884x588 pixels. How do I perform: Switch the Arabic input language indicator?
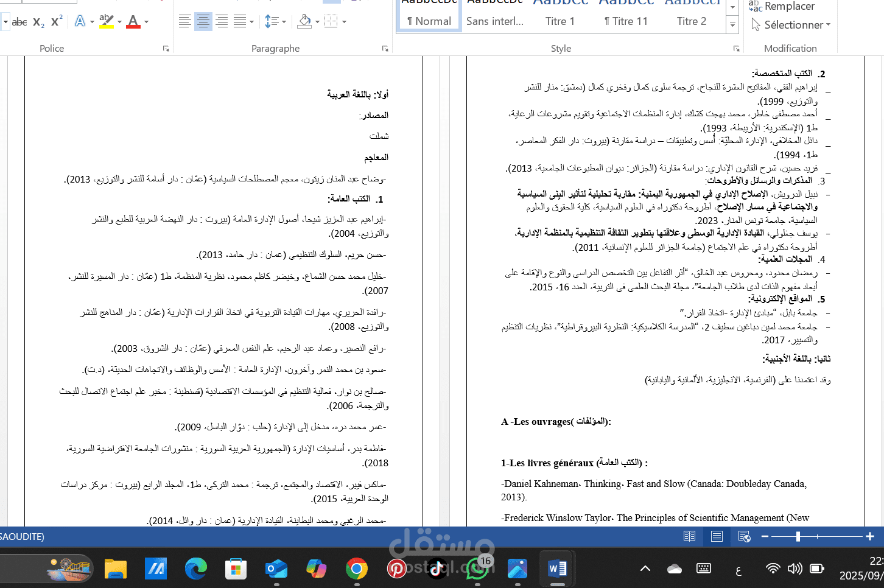[738, 570]
